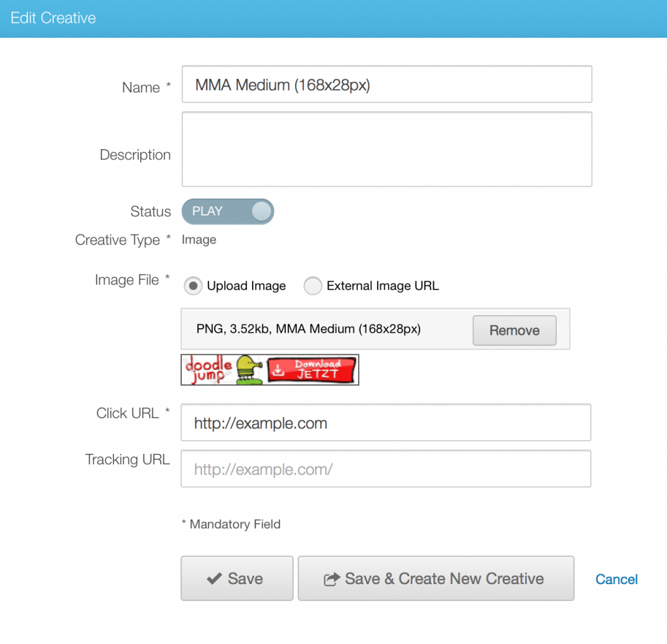
Task: Remove the uploaded PNG image file
Action: coord(515,331)
